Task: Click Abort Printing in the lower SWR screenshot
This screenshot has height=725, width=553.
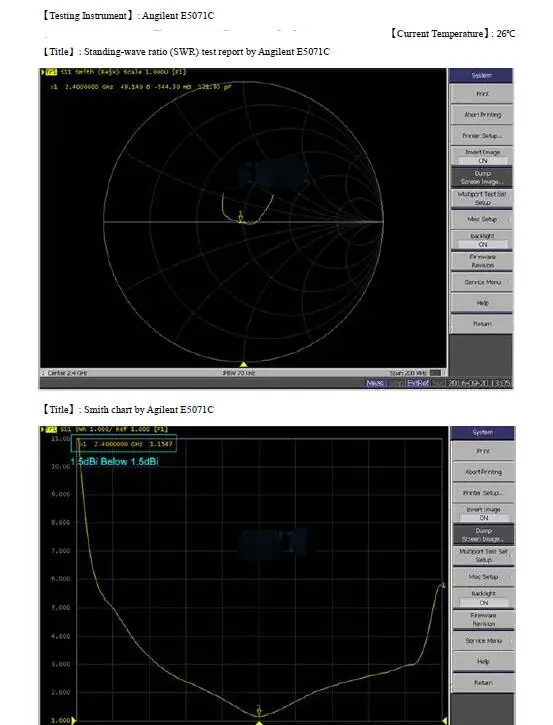Action: pyautogui.click(x=483, y=472)
